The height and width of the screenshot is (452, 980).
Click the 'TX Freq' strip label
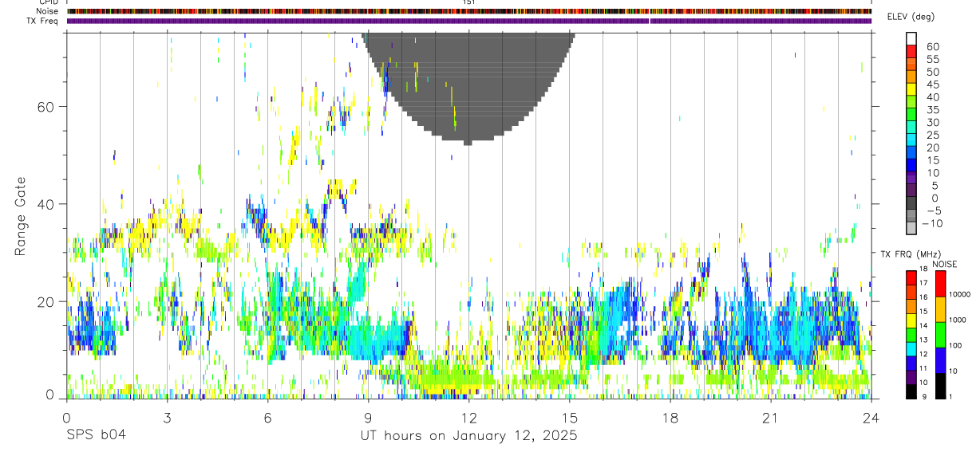[x=44, y=21]
